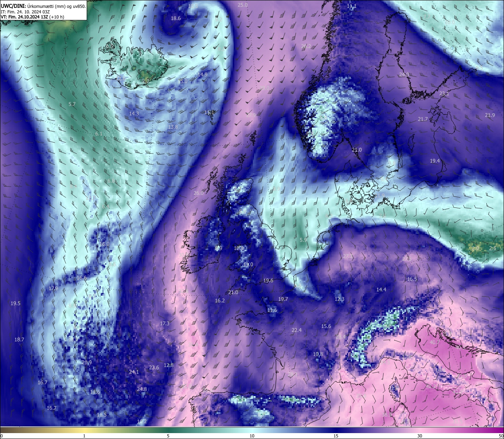Image resolution: width=504 pixels, height=439 pixels.
Task: Click the 5 tick label on the color scale
Action: point(168,436)
